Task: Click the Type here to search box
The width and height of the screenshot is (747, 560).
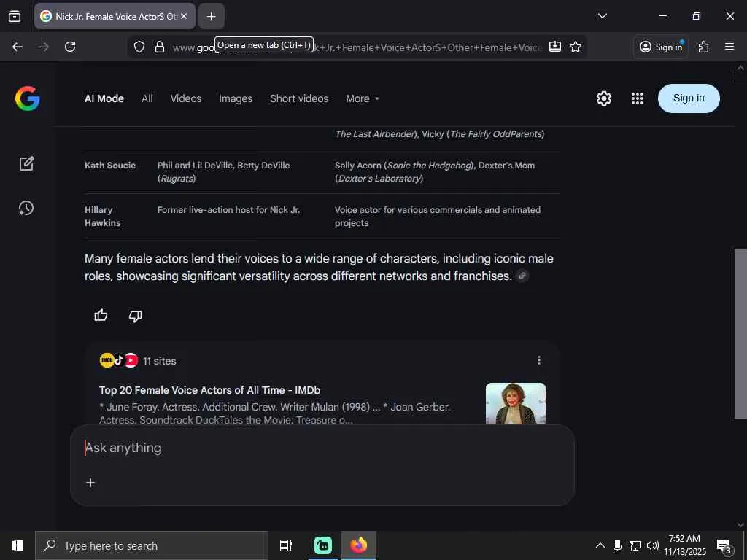Action: (152, 545)
